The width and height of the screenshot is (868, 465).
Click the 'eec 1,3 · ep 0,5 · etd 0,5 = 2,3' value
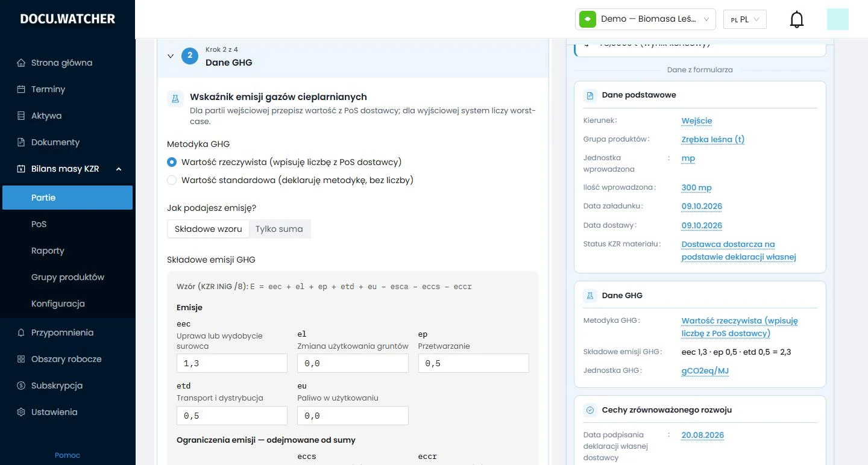736,352
